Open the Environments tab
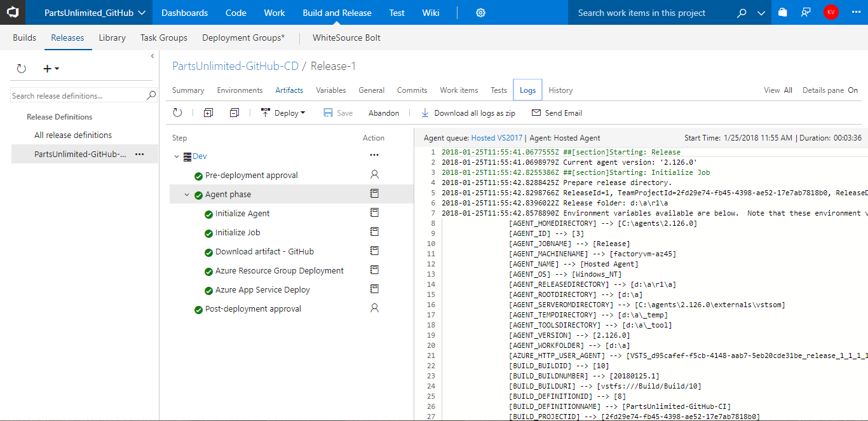 point(240,90)
